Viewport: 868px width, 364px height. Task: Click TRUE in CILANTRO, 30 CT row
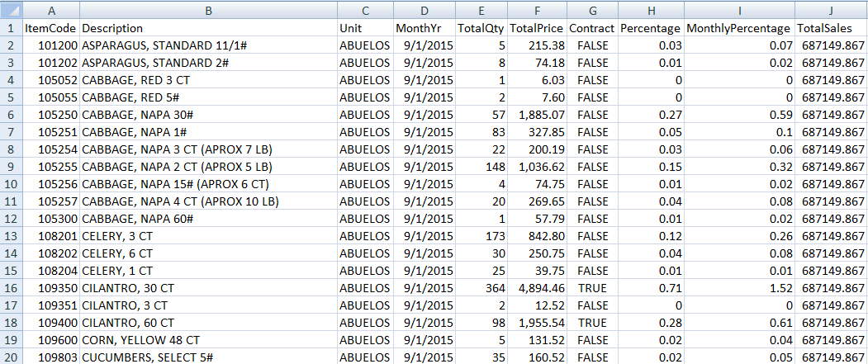592,288
